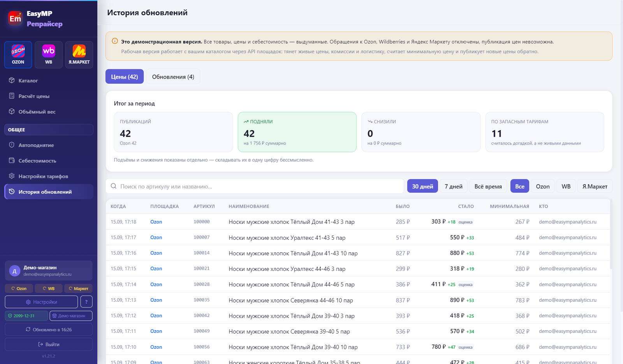Click the table vertical scrollbar
The width and height of the screenshot is (623, 364).
tap(611, 234)
